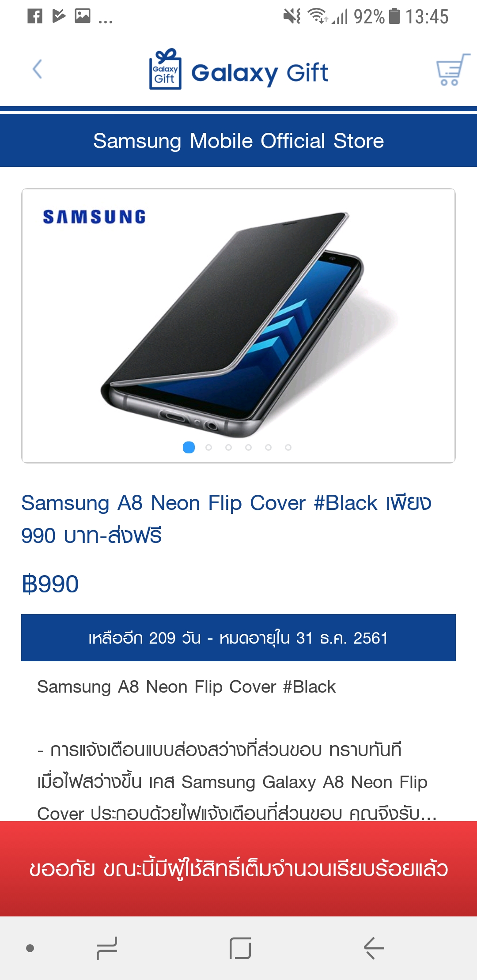Open the shopping cart icon

[x=453, y=70]
